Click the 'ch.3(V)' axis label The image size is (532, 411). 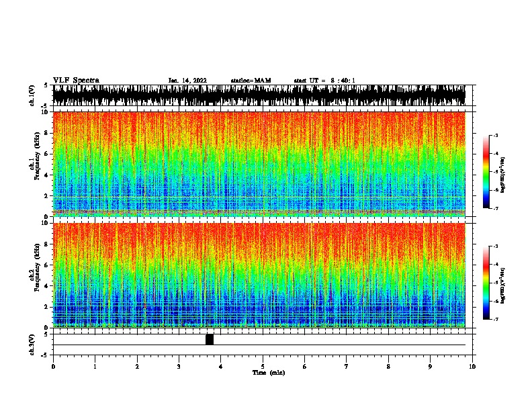[32, 345]
